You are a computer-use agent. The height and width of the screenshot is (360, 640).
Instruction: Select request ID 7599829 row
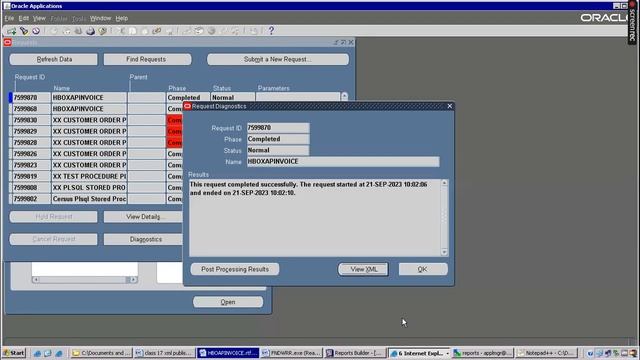click(30, 131)
